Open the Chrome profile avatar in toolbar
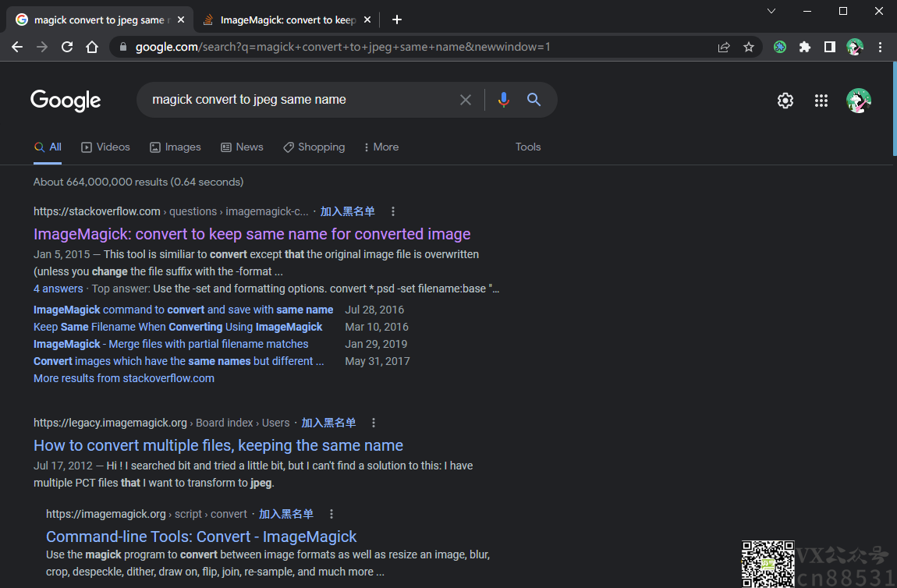This screenshot has width=897, height=588. (x=855, y=47)
